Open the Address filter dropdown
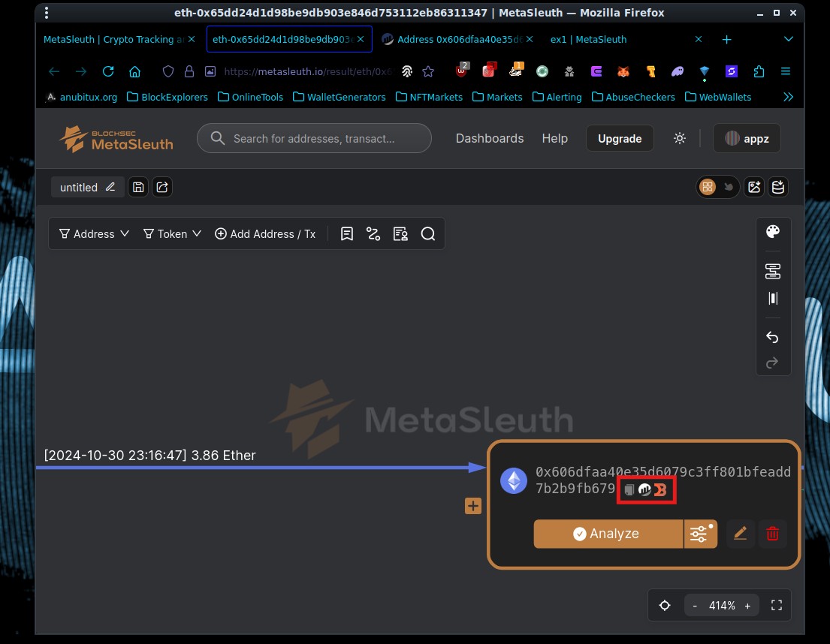 [94, 233]
